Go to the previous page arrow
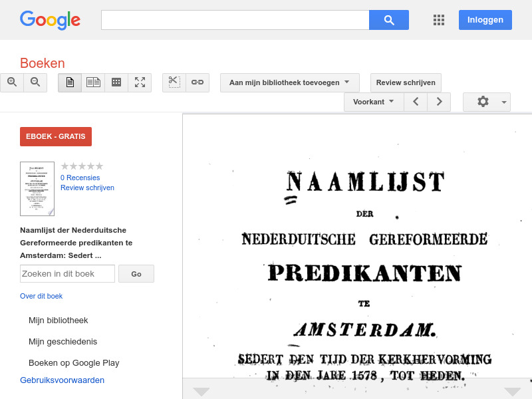This screenshot has height=399, width=532. click(416, 102)
